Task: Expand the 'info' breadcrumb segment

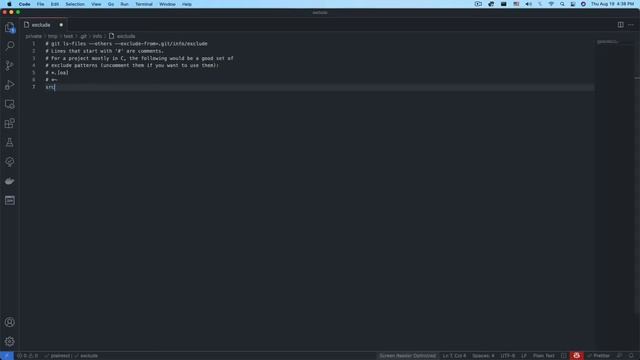Action: (x=97, y=36)
